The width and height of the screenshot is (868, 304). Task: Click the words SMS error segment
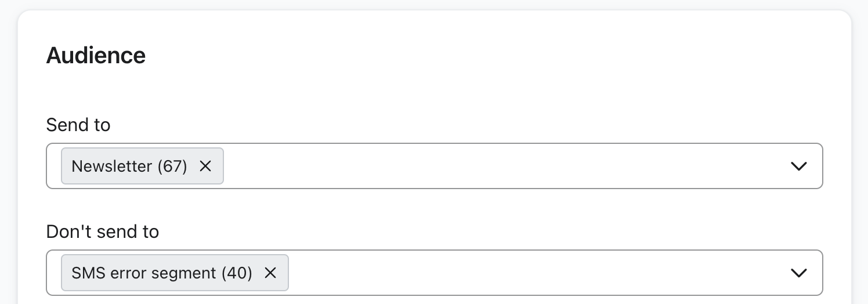[144, 273]
